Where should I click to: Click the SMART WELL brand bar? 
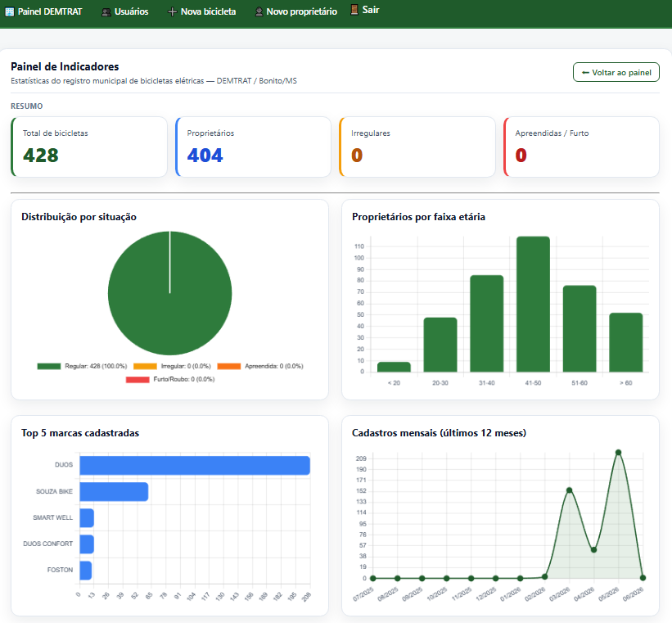[87, 518]
